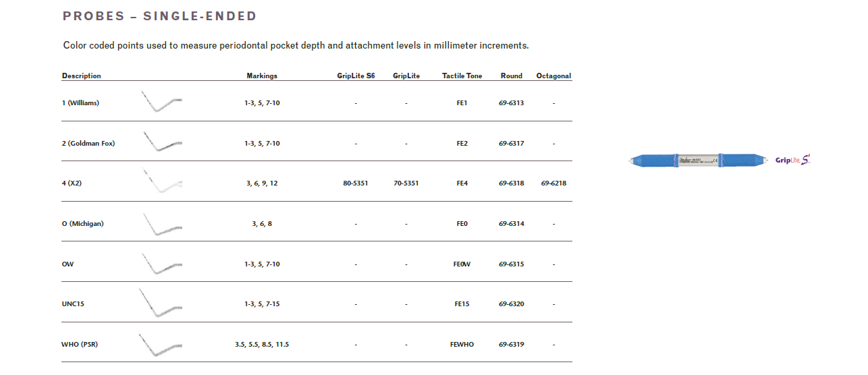This screenshot has width=868, height=375.
Task: Click the Markings column header
Action: 262,76
